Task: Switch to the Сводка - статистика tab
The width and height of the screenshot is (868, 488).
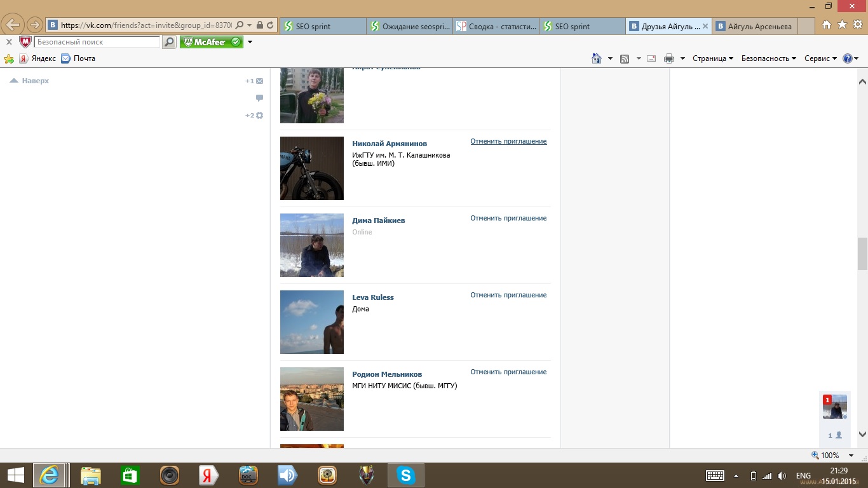Action: point(496,26)
